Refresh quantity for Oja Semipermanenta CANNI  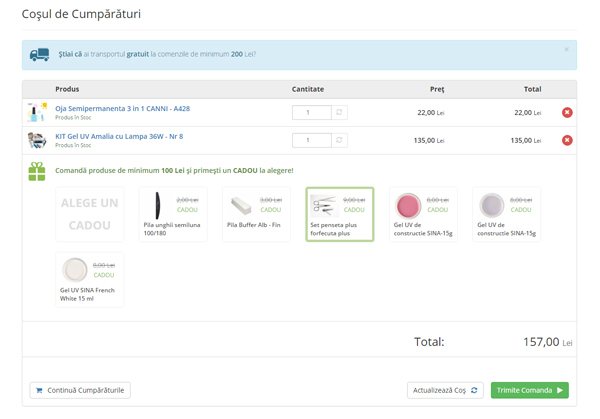[x=339, y=113]
